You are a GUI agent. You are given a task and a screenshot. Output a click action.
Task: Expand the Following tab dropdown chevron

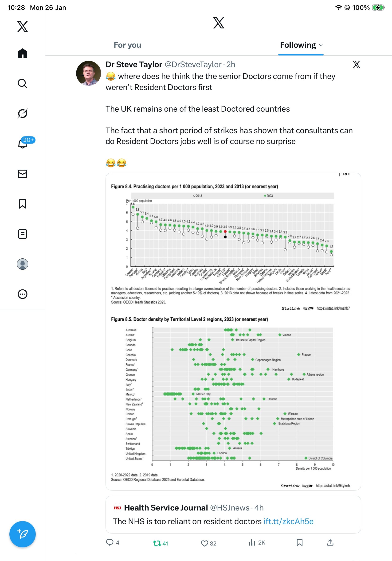(x=321, y=45)
